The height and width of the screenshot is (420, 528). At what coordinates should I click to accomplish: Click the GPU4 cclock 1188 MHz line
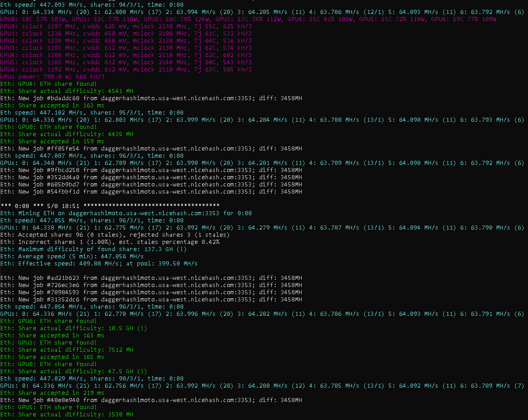coord(126,55)
